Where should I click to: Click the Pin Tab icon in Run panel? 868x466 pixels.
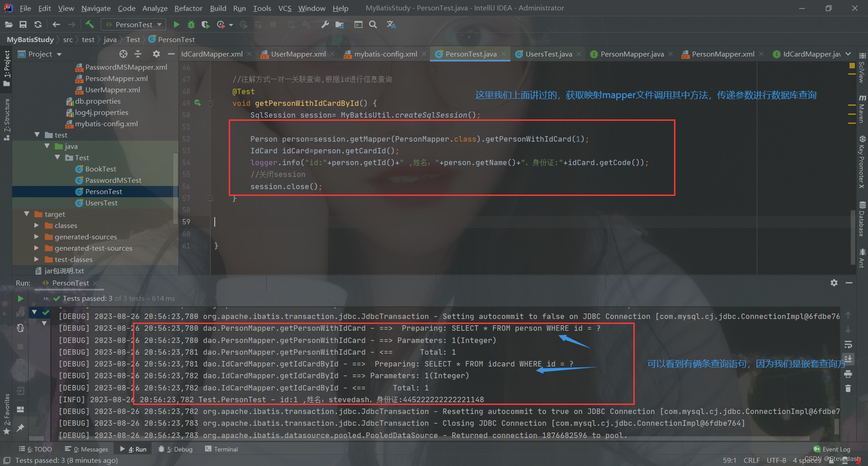pos(20,428)
